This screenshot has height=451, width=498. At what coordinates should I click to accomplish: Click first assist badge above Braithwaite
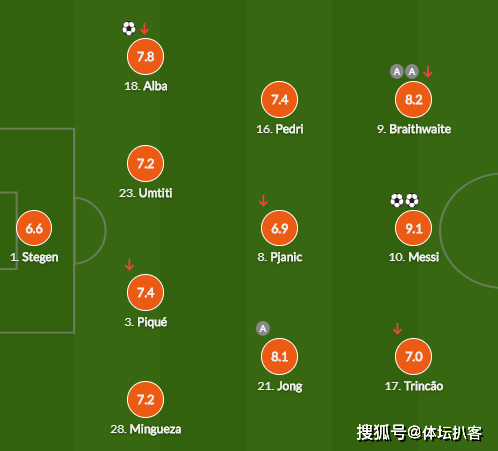tap(397, 71)
